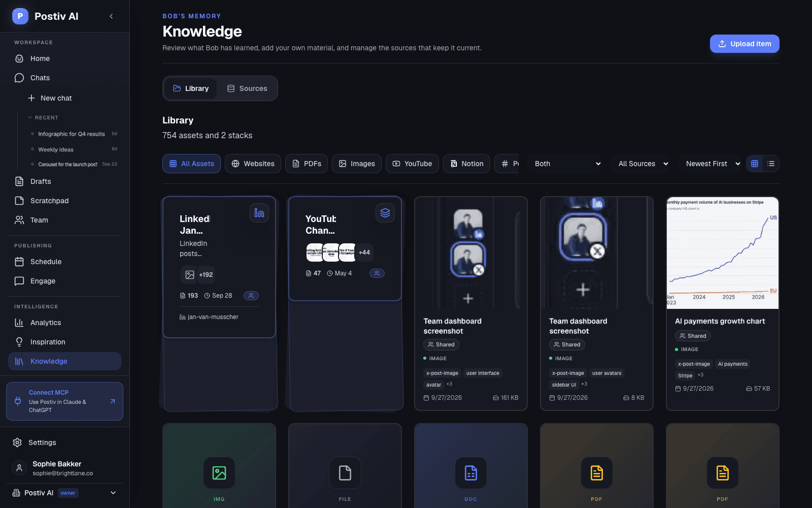
Task: Filter by All Assets
Action: (191, 164)
